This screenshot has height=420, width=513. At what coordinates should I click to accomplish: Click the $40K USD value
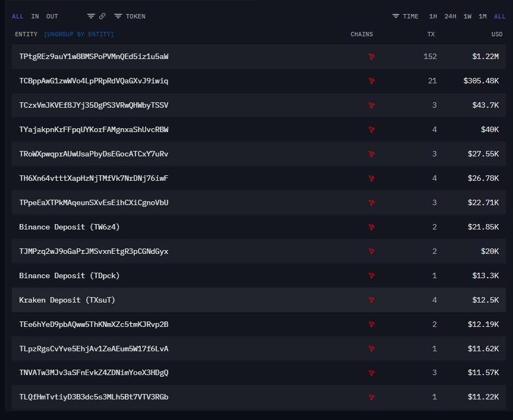[x=490, y=129]
